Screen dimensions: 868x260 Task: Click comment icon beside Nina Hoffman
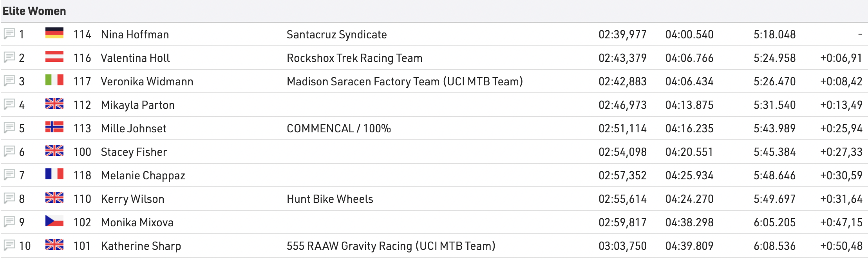(9, 34)
